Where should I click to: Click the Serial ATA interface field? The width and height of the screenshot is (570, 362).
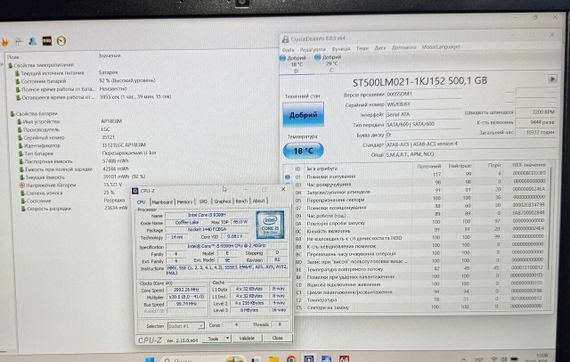423,114
